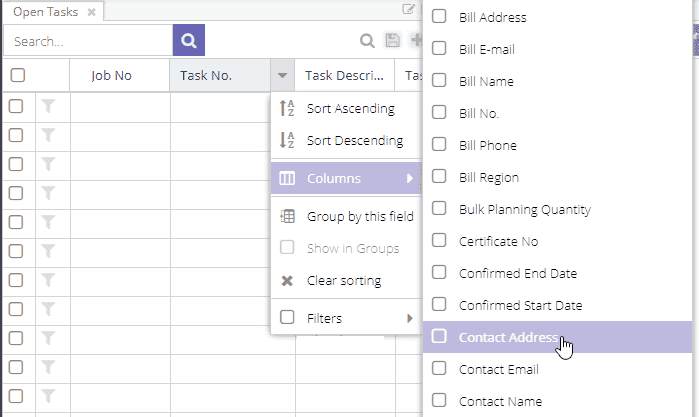Click the first row's funnel filter icon
Screen dimensions: 699x417
tap(48, 107)
